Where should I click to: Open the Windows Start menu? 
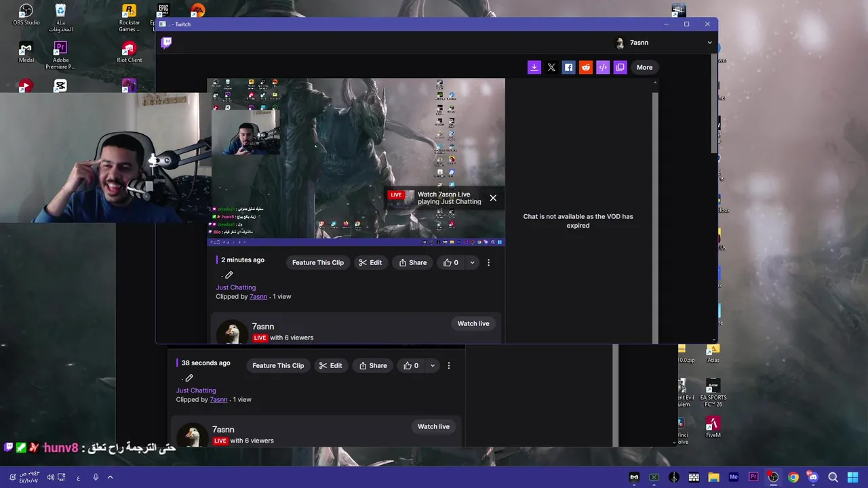tap(852, 477)
